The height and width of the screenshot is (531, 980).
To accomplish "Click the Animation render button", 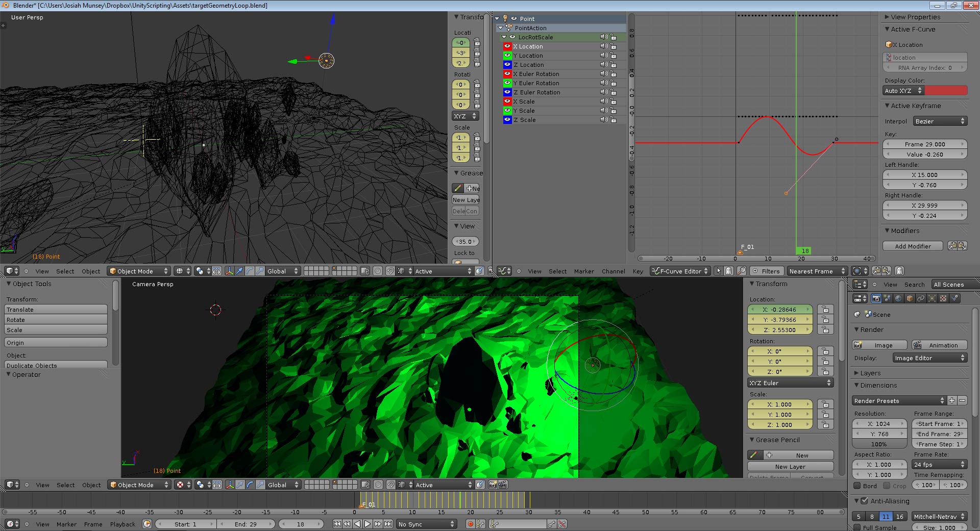I will pyautogui.click(x=939, y=345).
